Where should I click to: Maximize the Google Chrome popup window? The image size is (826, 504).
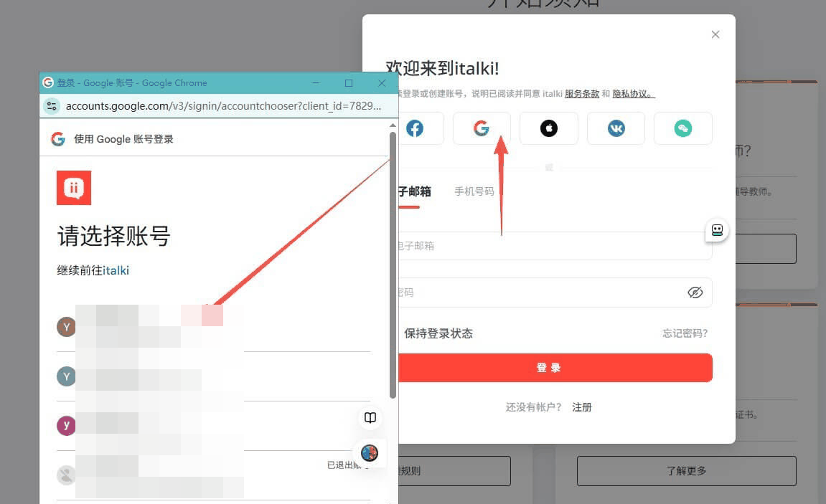point(349,83)
